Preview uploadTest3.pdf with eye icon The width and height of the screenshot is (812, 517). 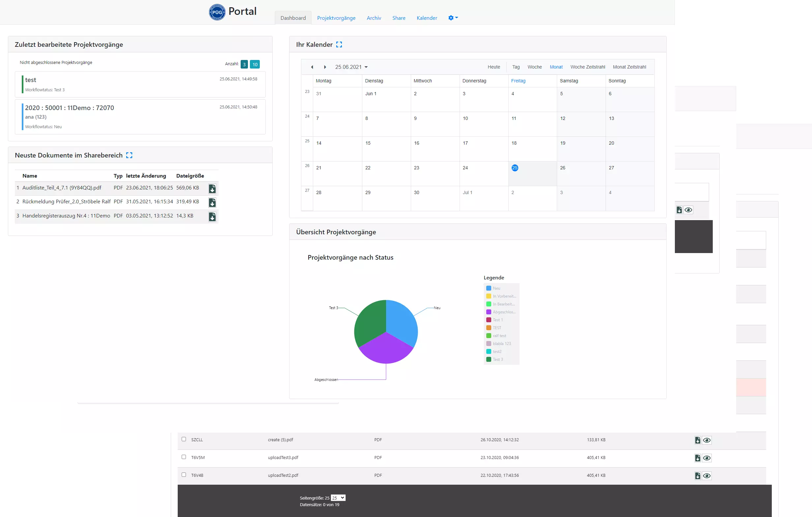(x=707, y=458)
